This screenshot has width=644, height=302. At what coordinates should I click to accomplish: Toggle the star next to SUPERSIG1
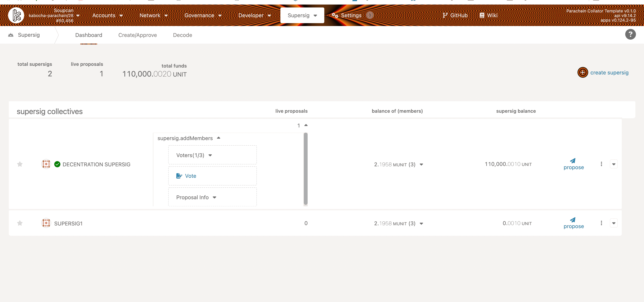[x=20, y=223]
